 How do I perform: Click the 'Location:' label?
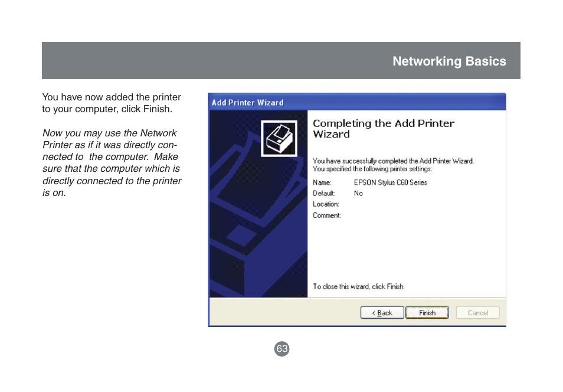coord(326,204)
